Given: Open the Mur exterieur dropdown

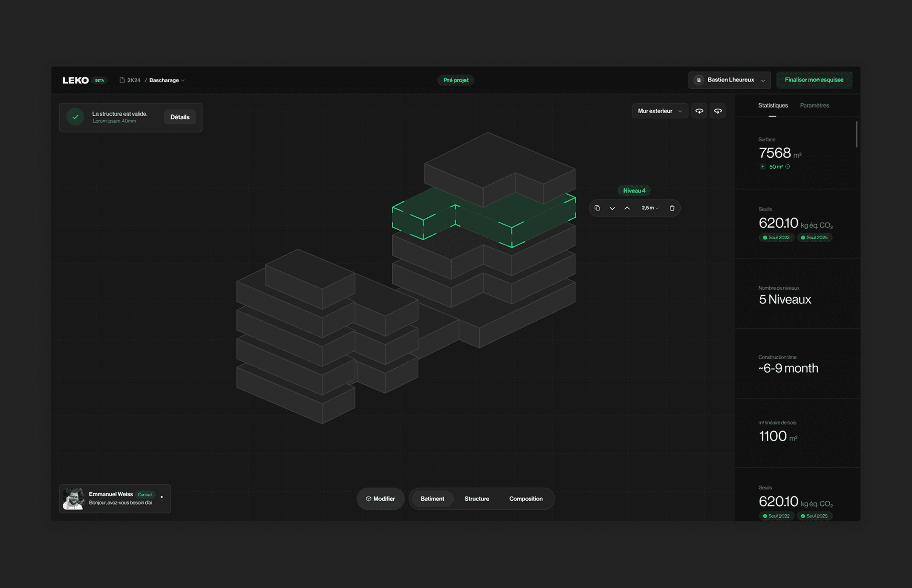Looking at the screenshot, I should click(659, 111).
